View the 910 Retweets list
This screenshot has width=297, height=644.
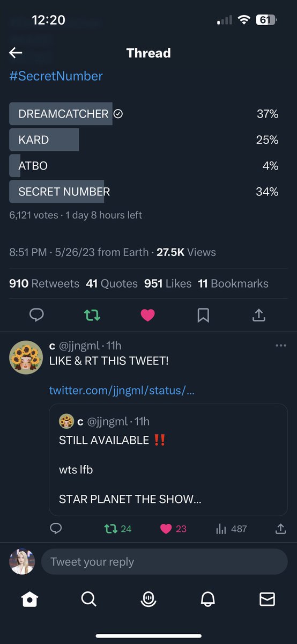pos(44,283)
